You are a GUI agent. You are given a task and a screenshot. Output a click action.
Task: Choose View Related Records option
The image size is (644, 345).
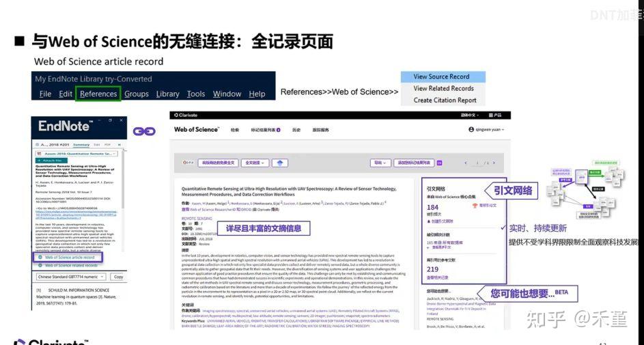point(443,88)
